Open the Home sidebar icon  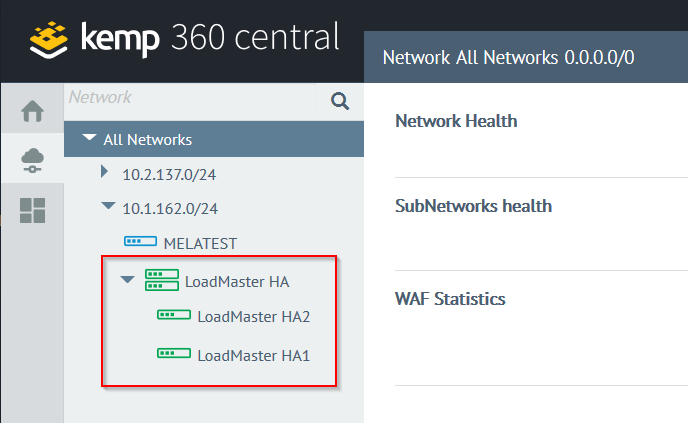(x=32, y=111)
